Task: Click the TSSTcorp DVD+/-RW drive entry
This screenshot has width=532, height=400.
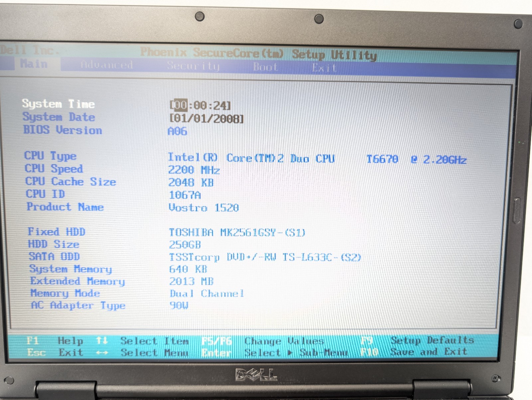Action: click(x=265, y=257)
